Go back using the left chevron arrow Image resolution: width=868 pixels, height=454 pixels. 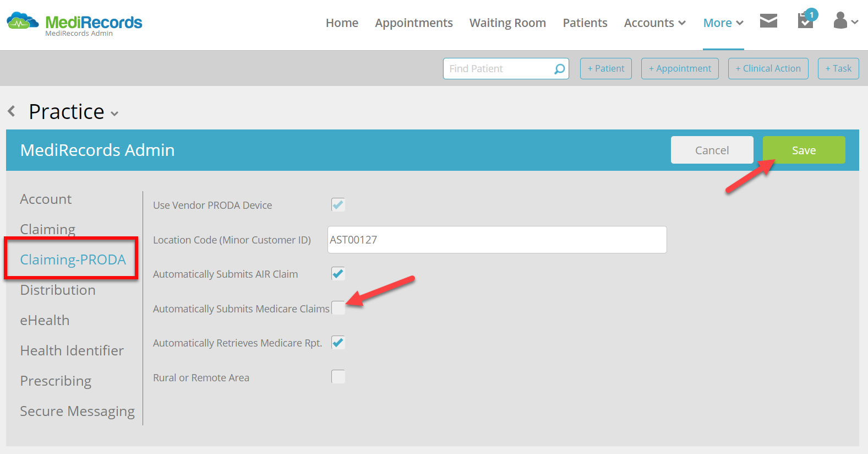[x=12, y=111]
